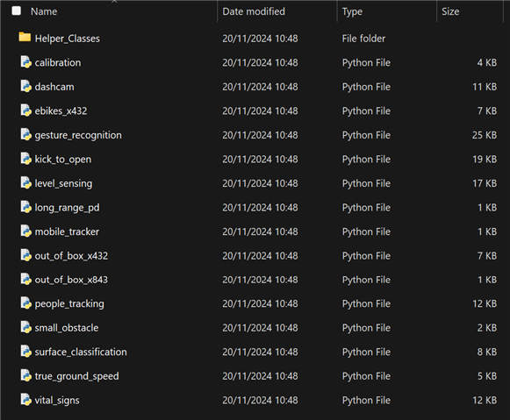510x420 pixels.
Task: Click the 4 KB size of calibration
Action: click(x=487, y=62)
